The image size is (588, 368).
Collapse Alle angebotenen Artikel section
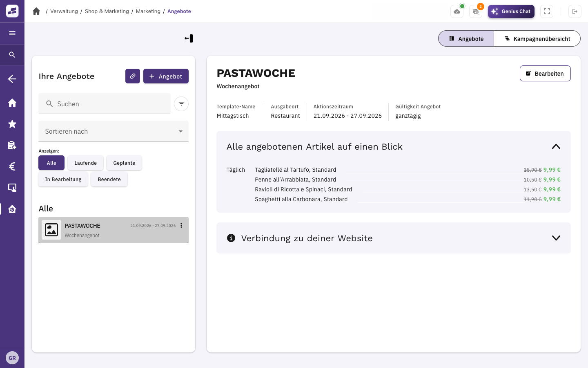pos(556,146)
